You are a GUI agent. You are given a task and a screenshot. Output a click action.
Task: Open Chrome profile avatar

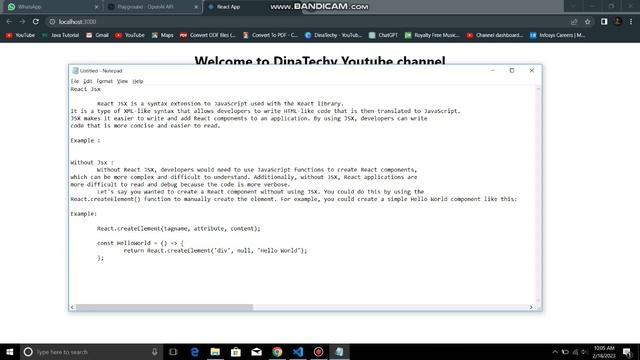pos(618,22)
